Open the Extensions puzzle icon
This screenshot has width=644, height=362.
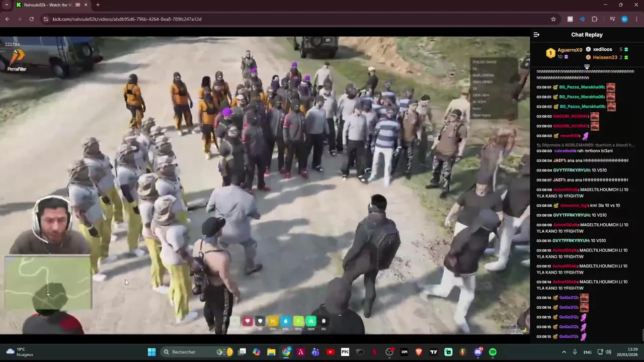coord(595,19)
